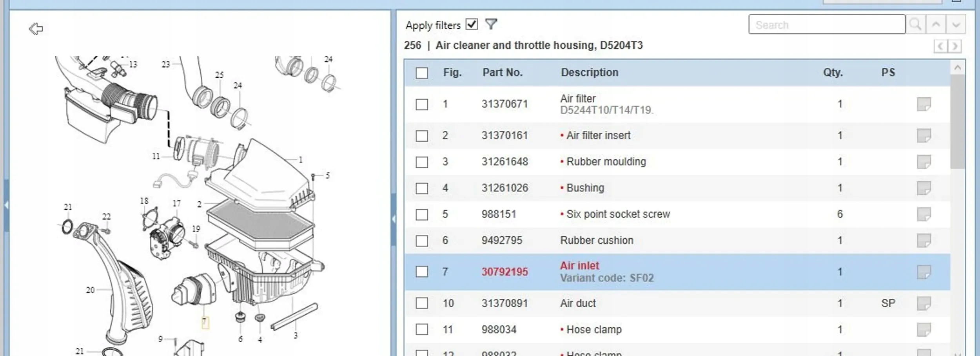Open note icon for Six point socket screw
980x356 pixels.
coord(924,214)
